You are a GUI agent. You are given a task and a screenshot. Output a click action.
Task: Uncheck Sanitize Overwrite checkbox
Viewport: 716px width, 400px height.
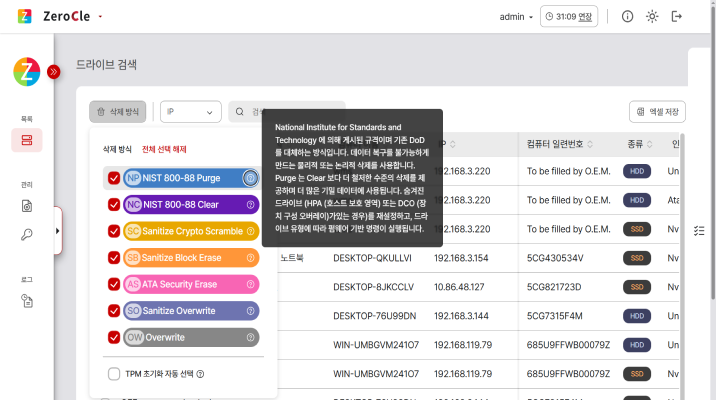pos(114,311)
